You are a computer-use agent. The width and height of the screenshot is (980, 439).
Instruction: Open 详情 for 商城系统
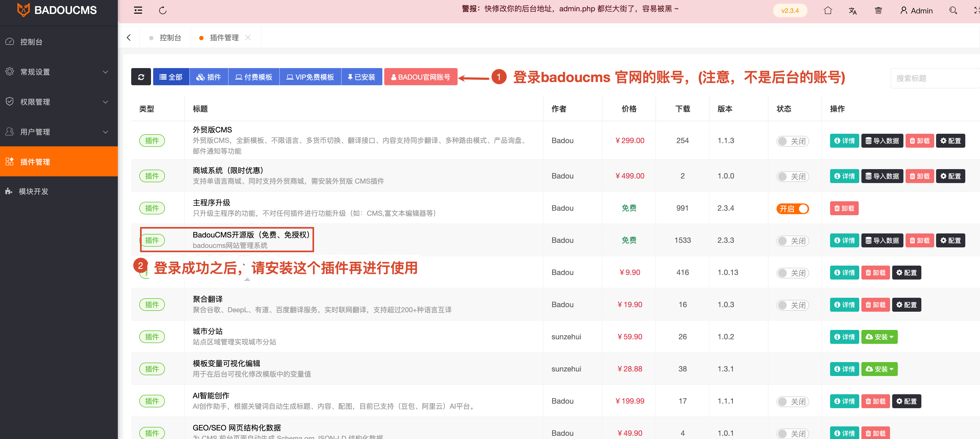tap(844, 176)
